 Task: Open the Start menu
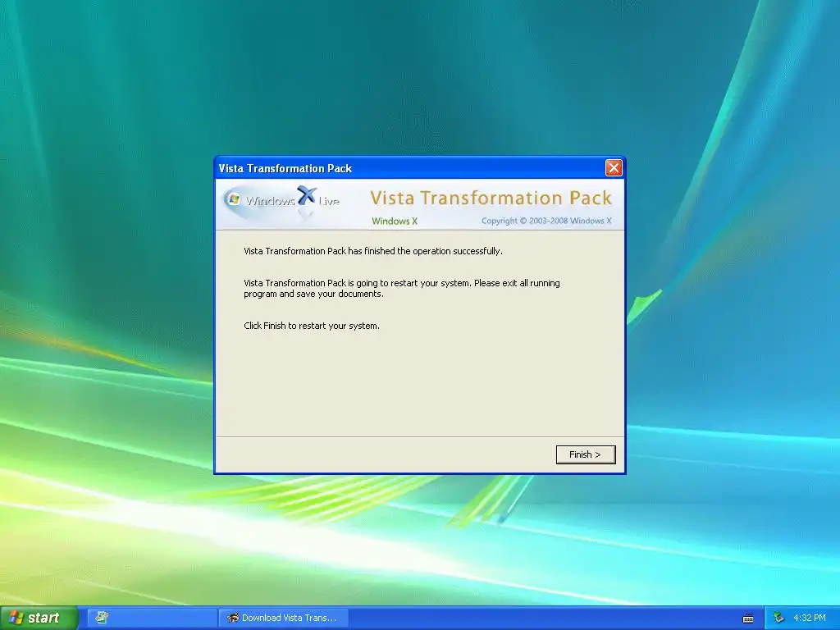coord(39,618)
